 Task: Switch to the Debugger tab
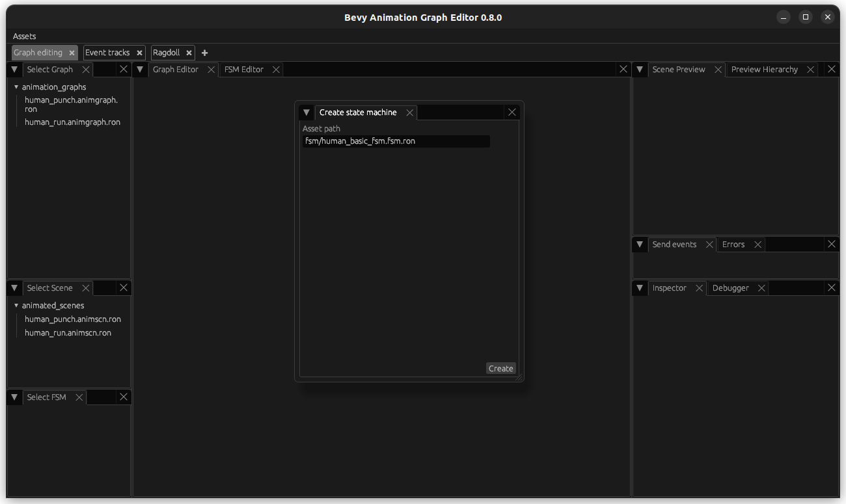coord(730,287)
